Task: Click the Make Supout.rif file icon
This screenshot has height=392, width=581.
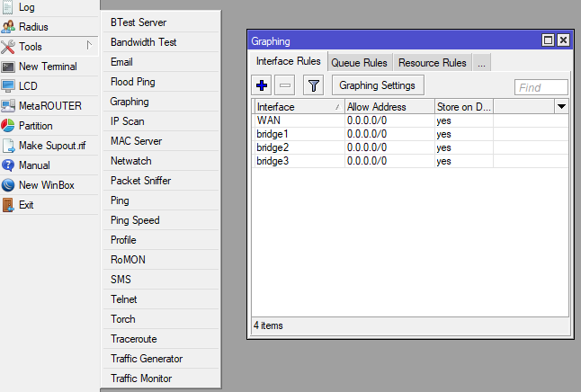Action: (9, 146)
